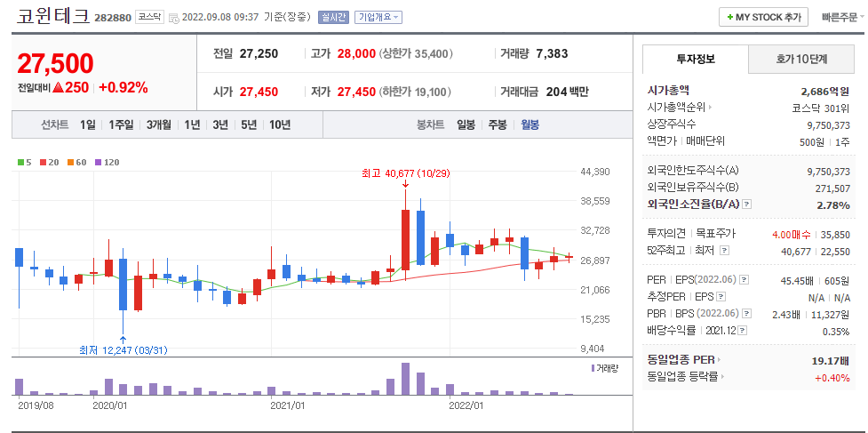The width and height of the screenshot is (868, 433).
Task: Click purple 120-day moving average legend marker
Action: (x=99, y=163)
